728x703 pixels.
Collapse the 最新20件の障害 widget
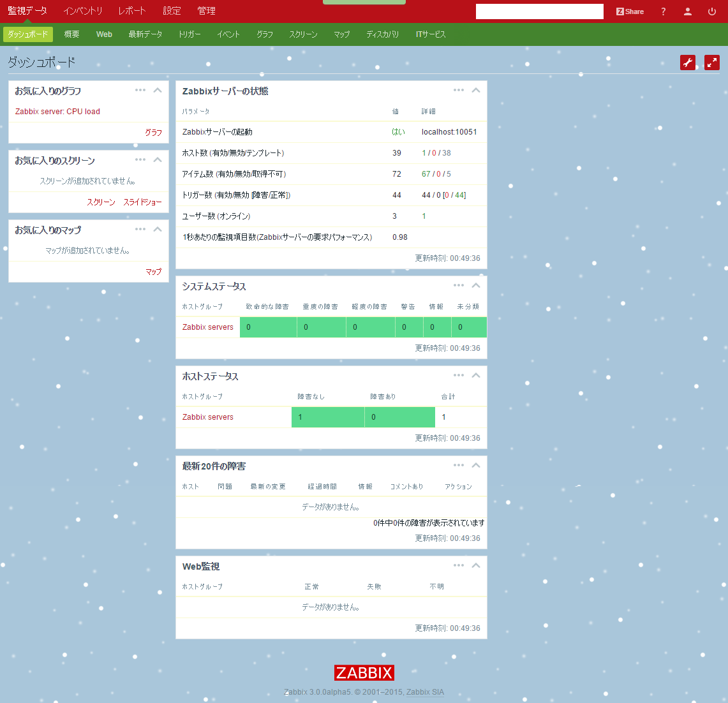(x=475, y=465)
